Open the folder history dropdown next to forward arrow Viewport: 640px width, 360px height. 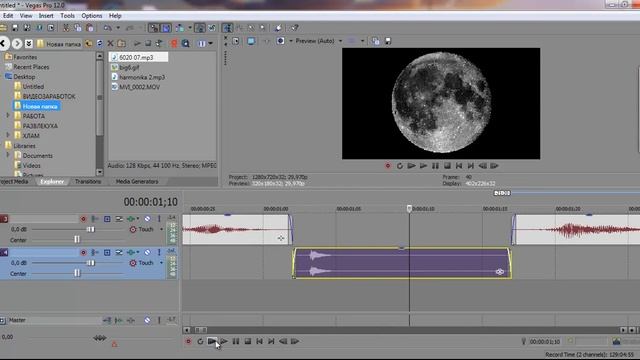pos(29,43)
